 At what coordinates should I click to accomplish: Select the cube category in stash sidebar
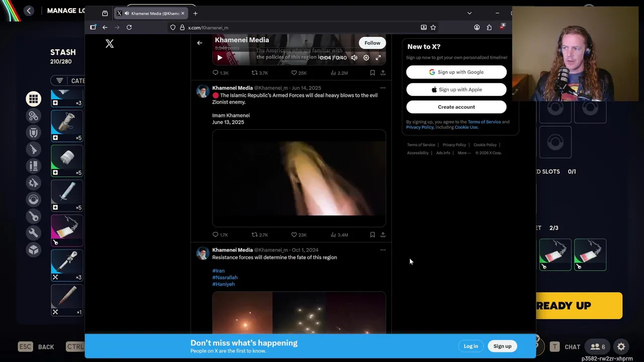coord(34,250)
